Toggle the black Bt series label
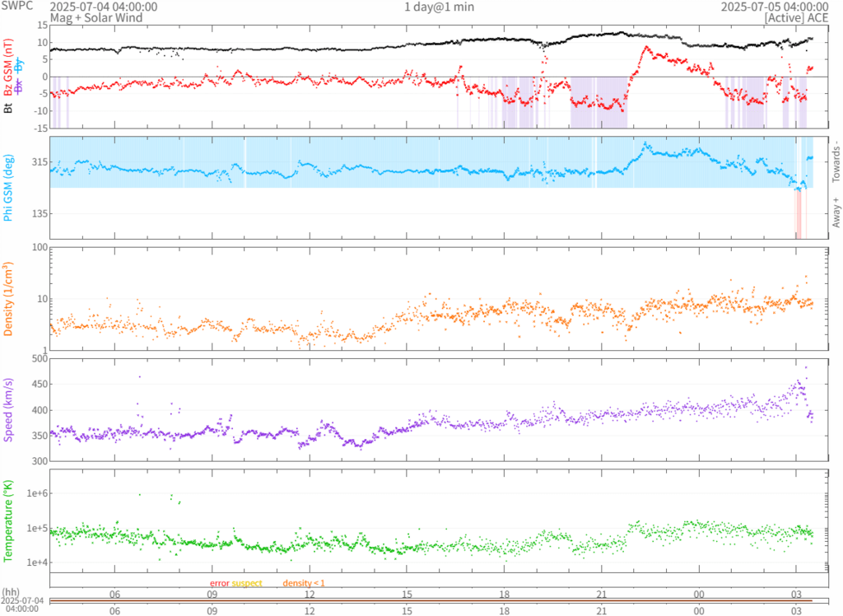The image size is (843, 616). pos(9,107)
